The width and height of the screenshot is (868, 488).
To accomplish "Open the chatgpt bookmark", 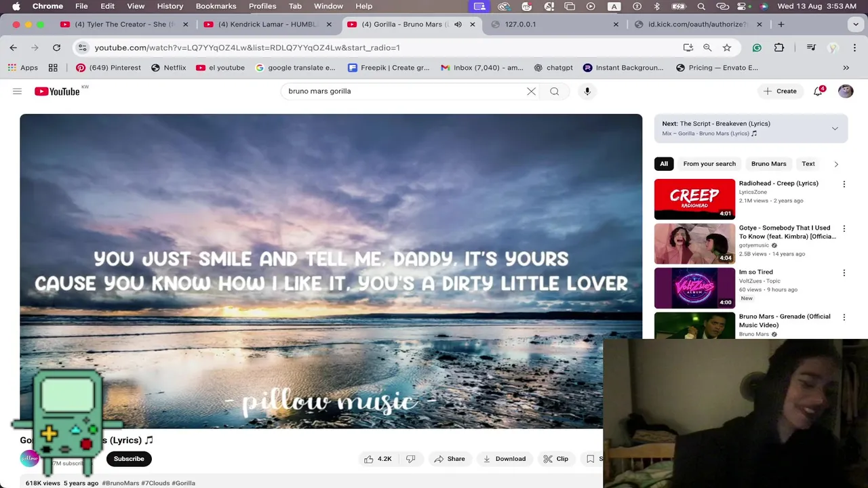I will click(x=553, y=68).
